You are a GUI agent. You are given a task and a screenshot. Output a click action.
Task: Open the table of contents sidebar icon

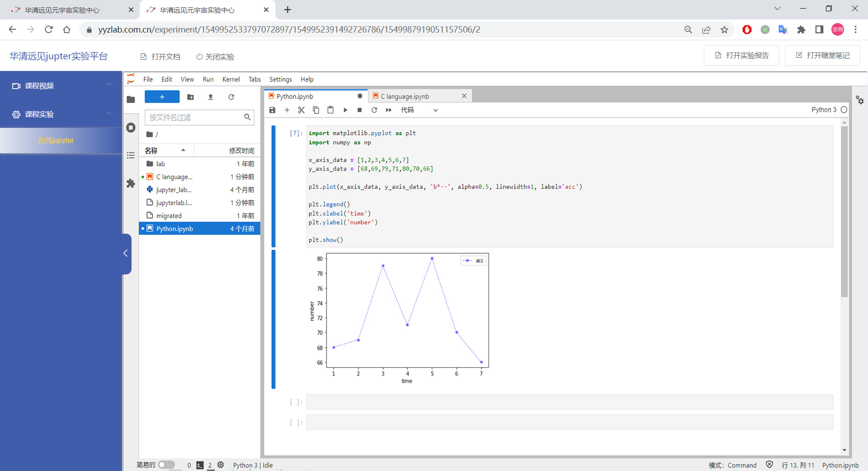coord(131,155)
